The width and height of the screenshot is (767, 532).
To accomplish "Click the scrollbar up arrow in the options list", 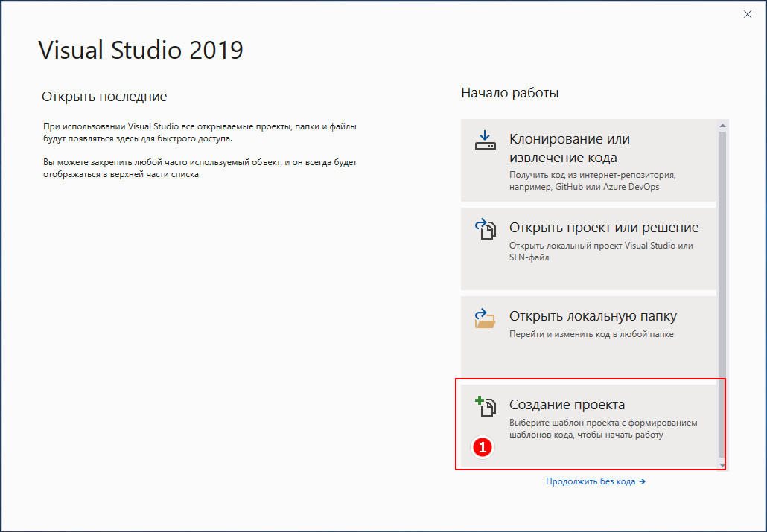I will coord(722,126).
